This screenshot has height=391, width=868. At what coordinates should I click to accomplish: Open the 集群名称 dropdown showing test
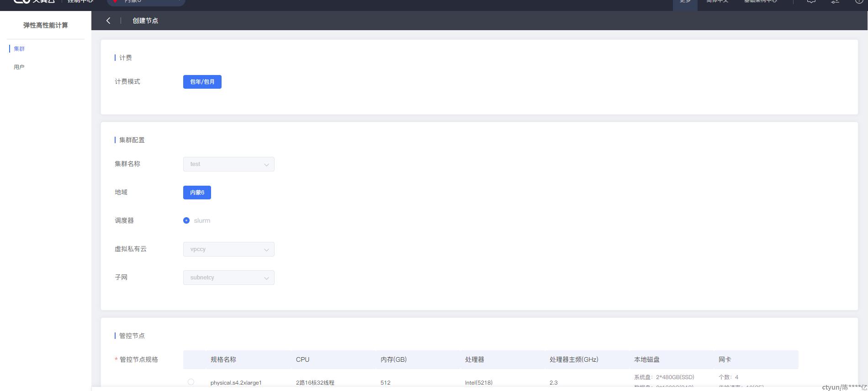[228, 164]
